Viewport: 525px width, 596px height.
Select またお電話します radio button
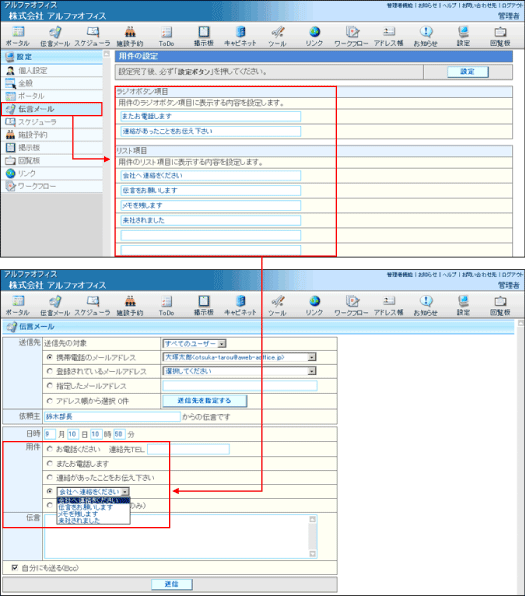[49, 463]
